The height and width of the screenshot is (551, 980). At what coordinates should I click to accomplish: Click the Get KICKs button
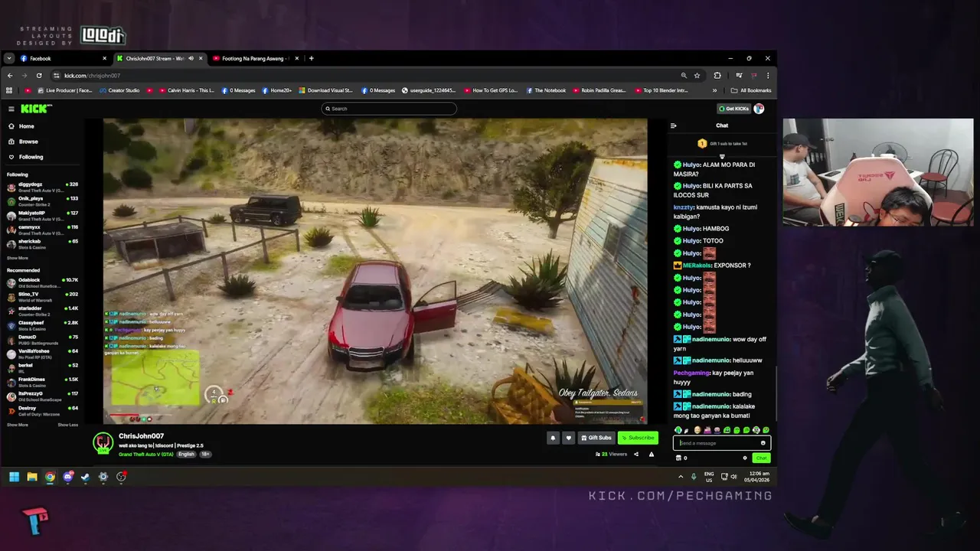point(733,109)
